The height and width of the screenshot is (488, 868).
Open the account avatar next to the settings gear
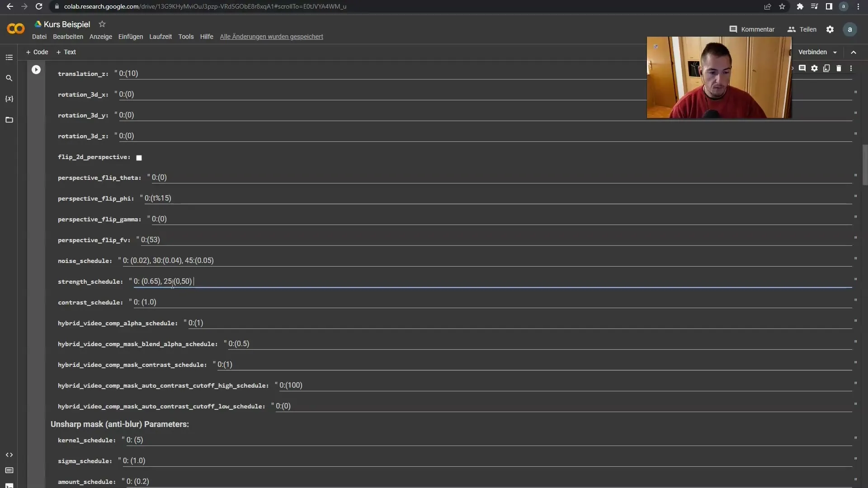(x=850, y=29)
